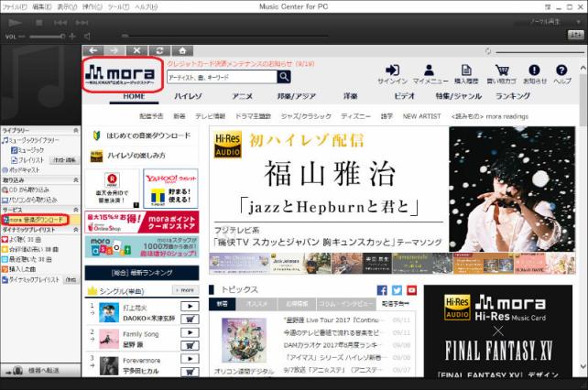Collapse the ライブラリー sidebar section
The height and width of the screenshot is (390, 588).
pos(76,130)
